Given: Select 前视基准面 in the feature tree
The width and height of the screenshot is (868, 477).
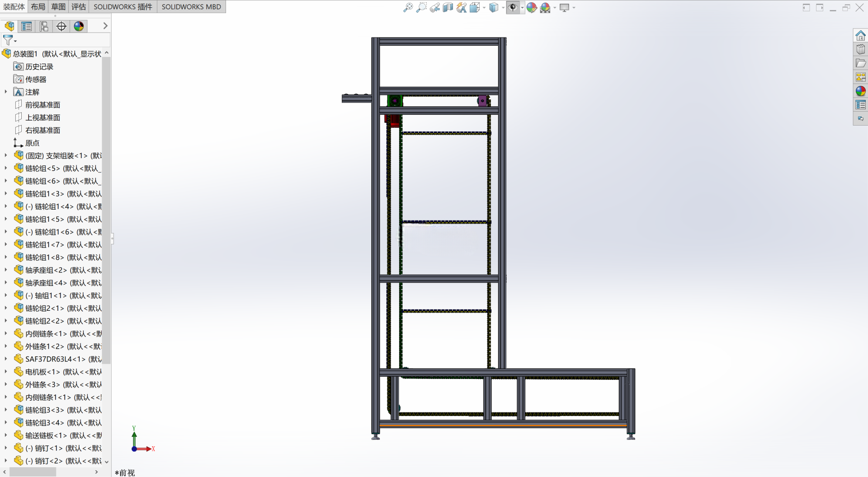Looking at the screenshot, I should pyautogui.click(x=42, y=105).
